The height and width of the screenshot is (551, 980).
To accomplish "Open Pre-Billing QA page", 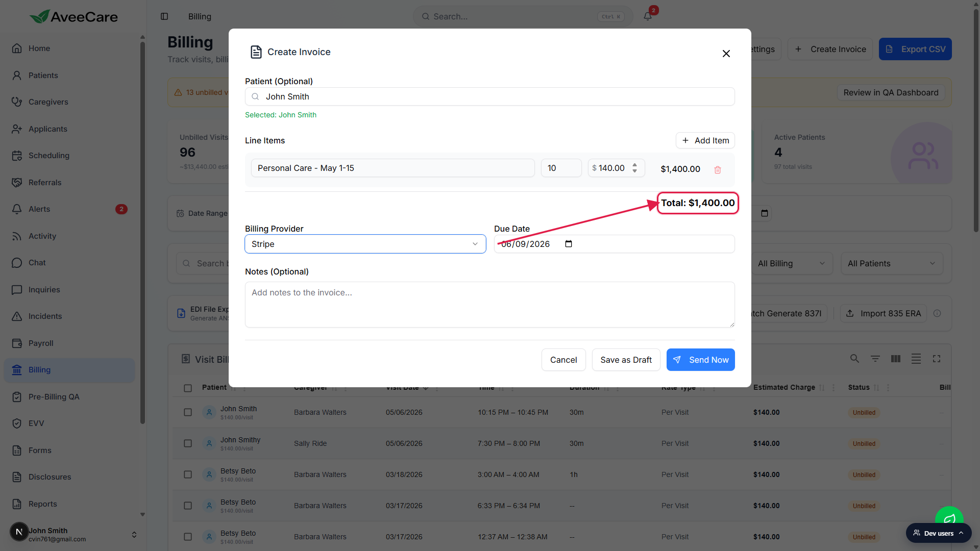I will [69, 397].
